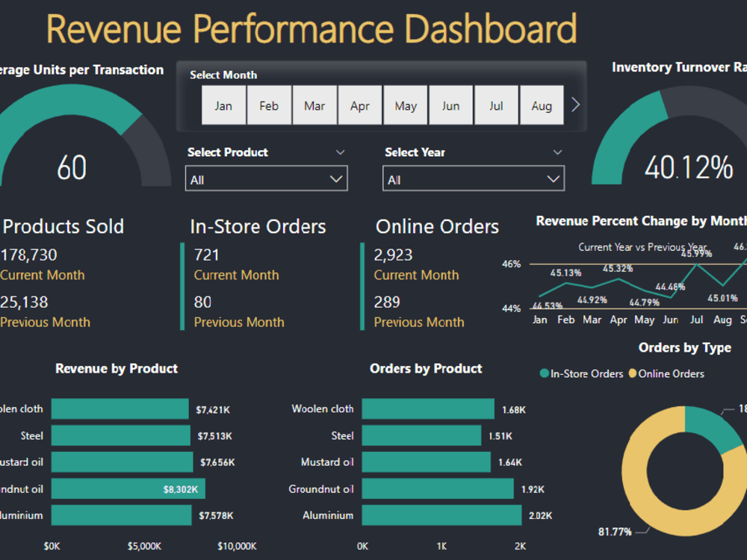Select Feb in the month slicer

[269, 105]
